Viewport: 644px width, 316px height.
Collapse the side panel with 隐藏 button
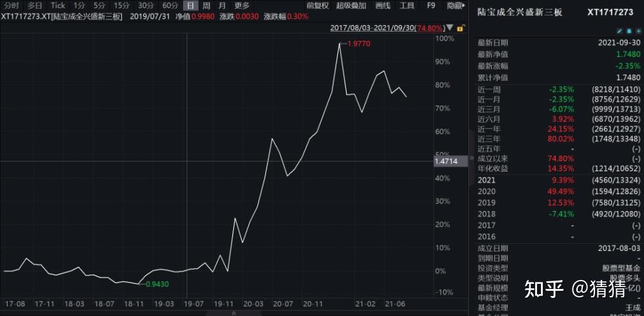[x=457, y=6]
